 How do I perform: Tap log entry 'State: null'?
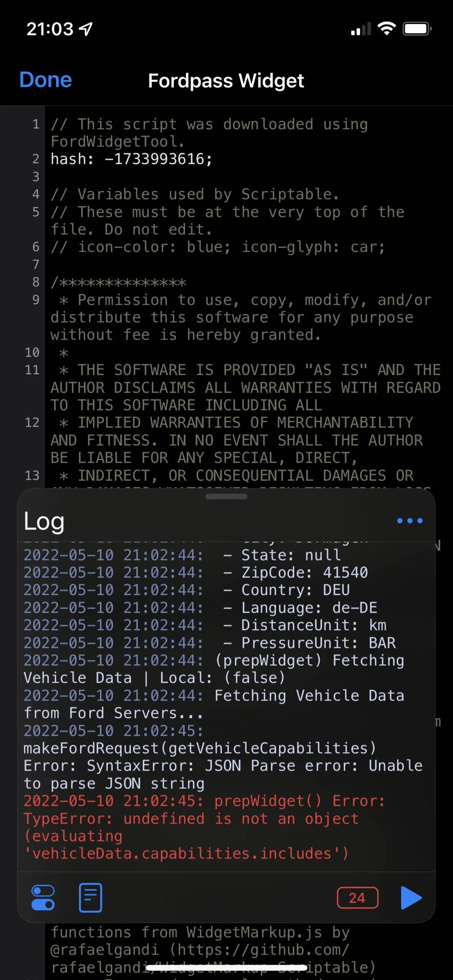click(282, 555)
